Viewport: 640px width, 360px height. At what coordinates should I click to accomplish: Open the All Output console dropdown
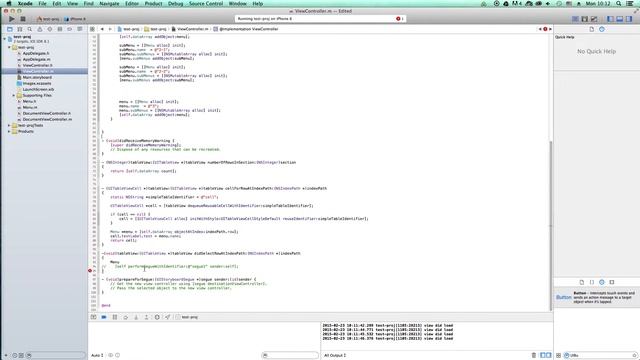coord(335,356)
